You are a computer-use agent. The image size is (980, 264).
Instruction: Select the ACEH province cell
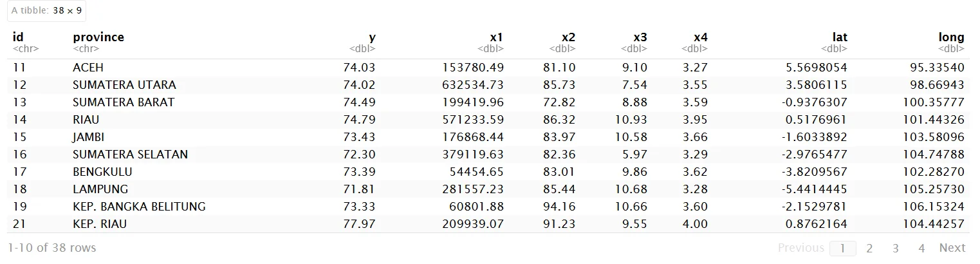point(88,68)
